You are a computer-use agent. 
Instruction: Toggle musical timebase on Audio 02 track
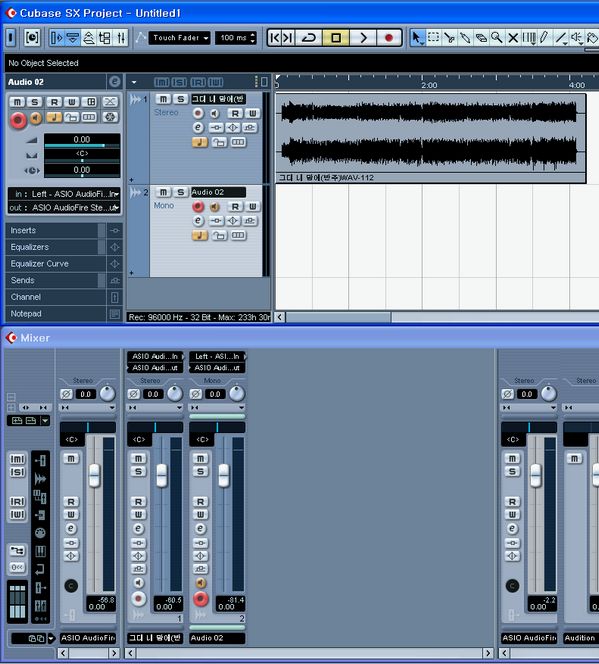(200, 235)
